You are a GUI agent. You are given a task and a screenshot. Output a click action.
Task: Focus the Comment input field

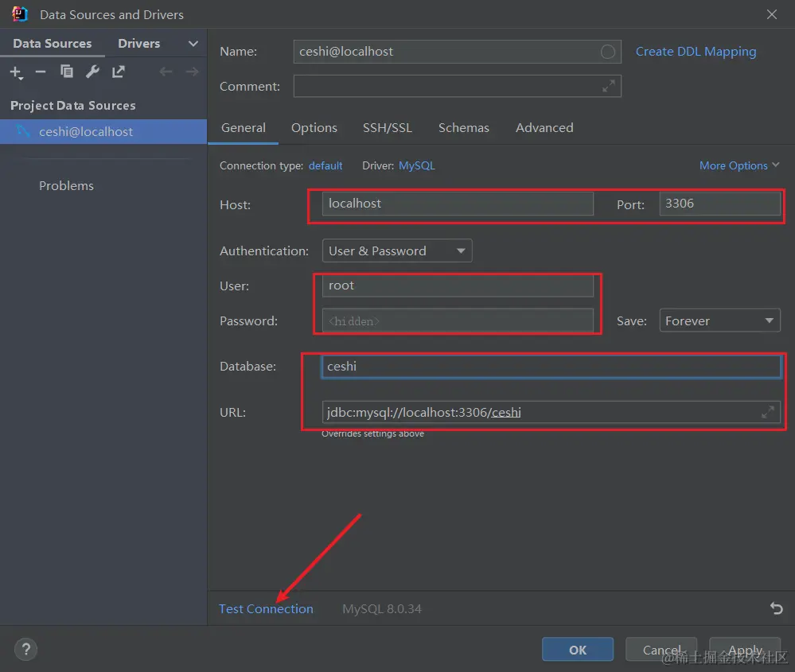(457, 86)
